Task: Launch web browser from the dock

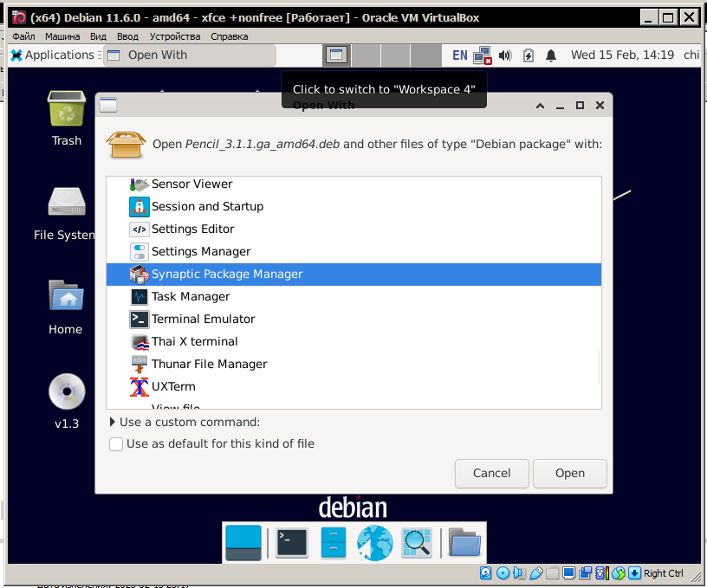Action: 374,543
